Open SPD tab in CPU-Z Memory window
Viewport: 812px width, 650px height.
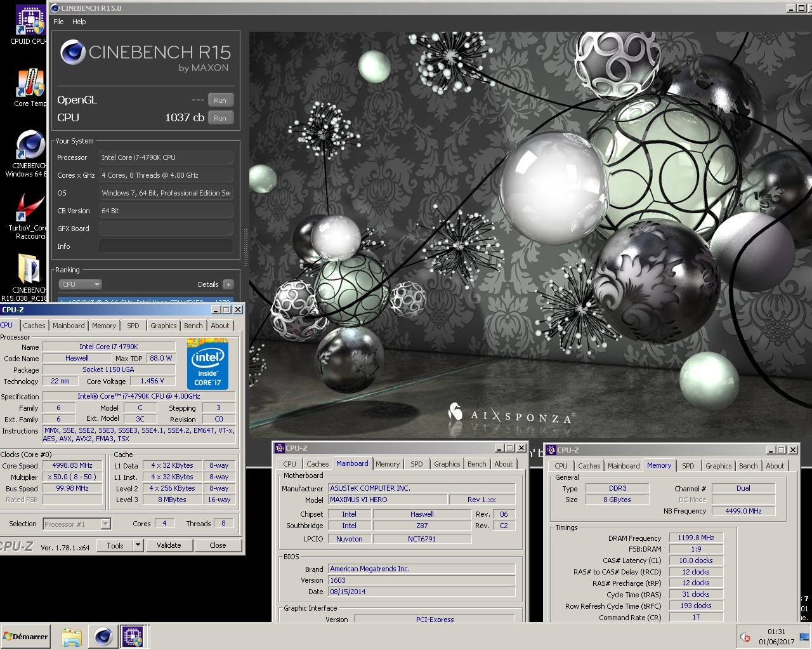coord(688,466)
